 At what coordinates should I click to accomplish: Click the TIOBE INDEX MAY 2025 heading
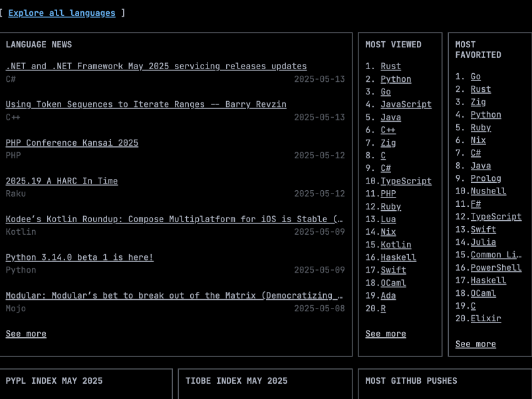pos(237,380)
